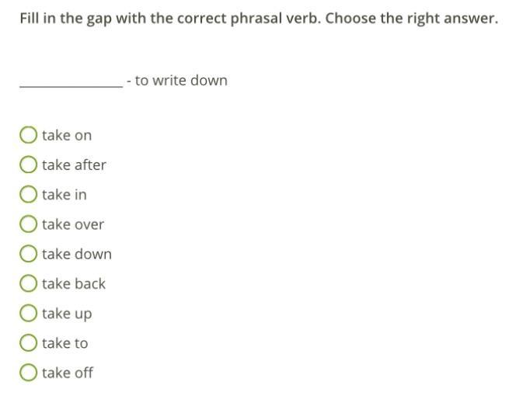The width and height of the screenshot is (509, 420).
Task: Click the 'take back' option label text
Action: click(74, 283)
